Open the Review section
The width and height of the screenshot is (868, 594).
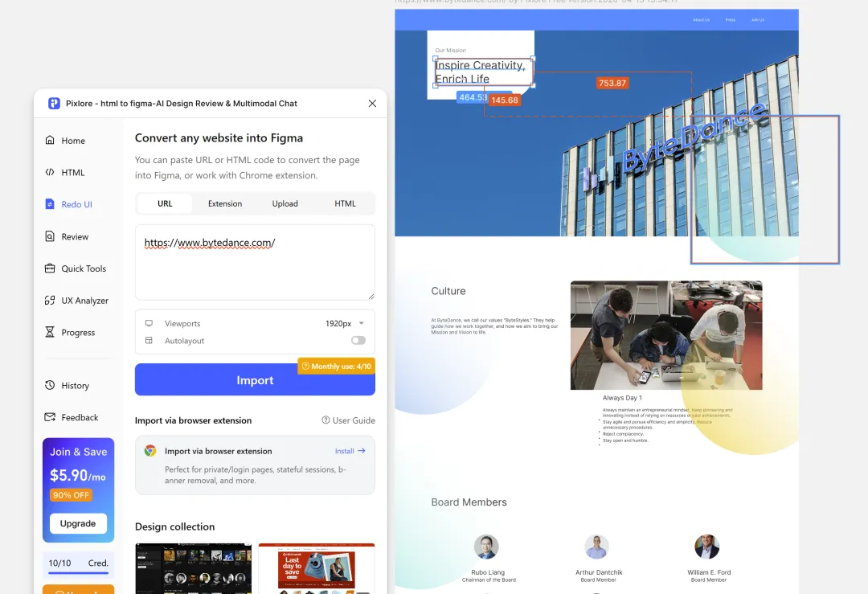(x=67, y=237)
